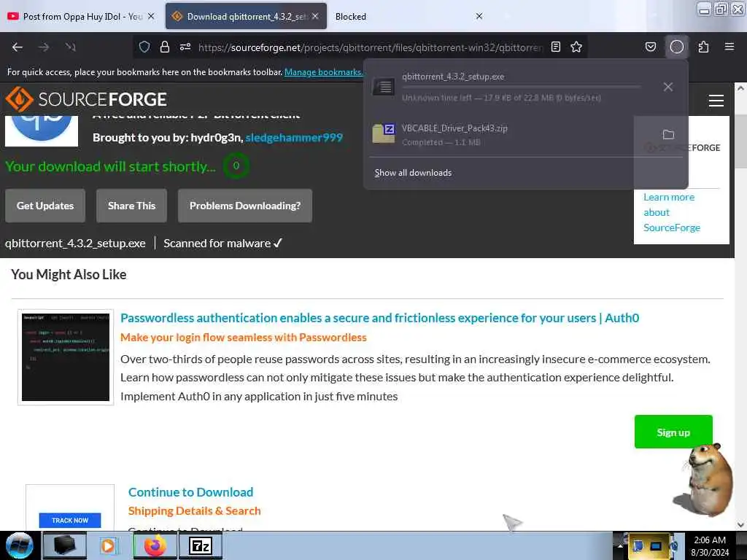747x560 pixels.
Task: Click the Auth0 code screenshot thumbnail
Action: pyautogui.click(x=66, y=357)
